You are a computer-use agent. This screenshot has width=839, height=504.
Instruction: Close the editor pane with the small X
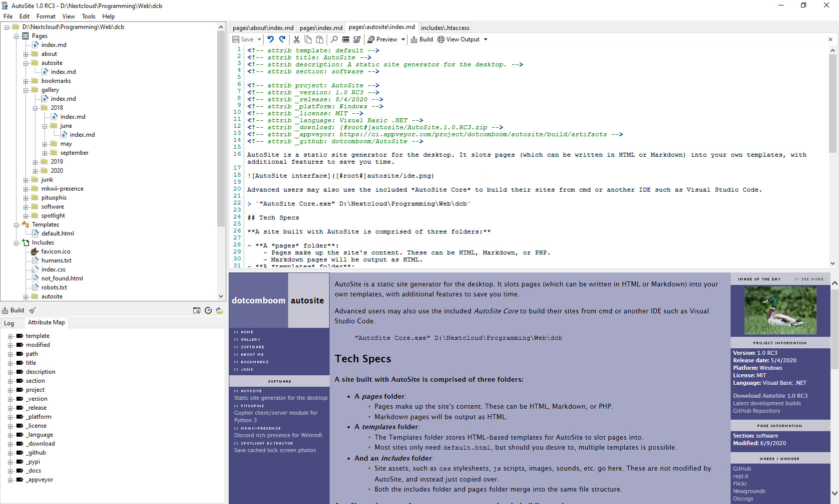tap(831, 39)
